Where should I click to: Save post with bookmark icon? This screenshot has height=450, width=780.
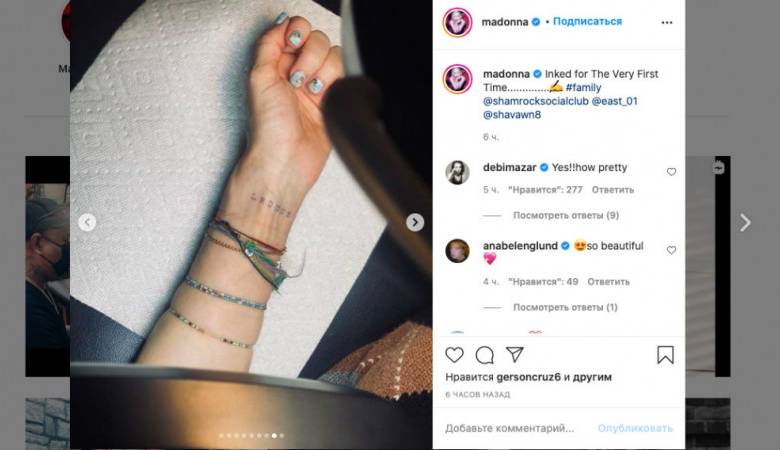(x=666, y=355)
